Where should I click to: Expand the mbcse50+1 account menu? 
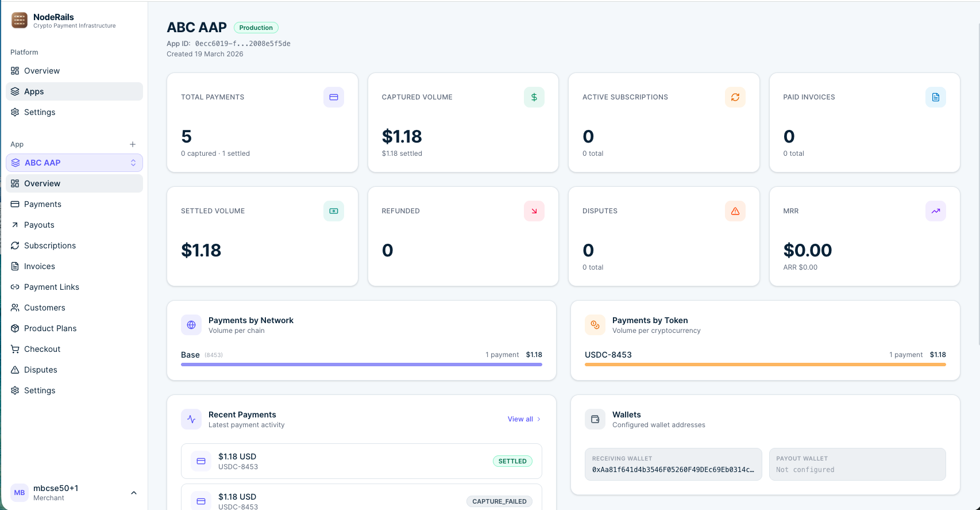(133, 493)
